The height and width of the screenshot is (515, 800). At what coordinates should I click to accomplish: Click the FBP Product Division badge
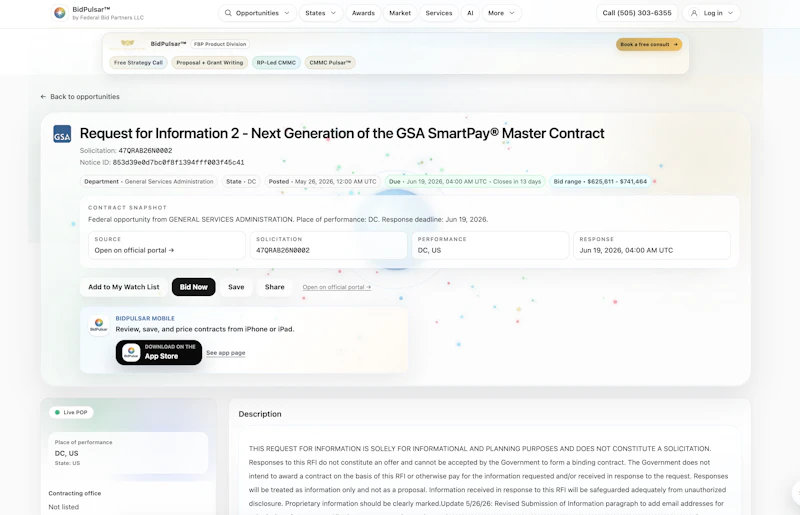pos(220,44)
